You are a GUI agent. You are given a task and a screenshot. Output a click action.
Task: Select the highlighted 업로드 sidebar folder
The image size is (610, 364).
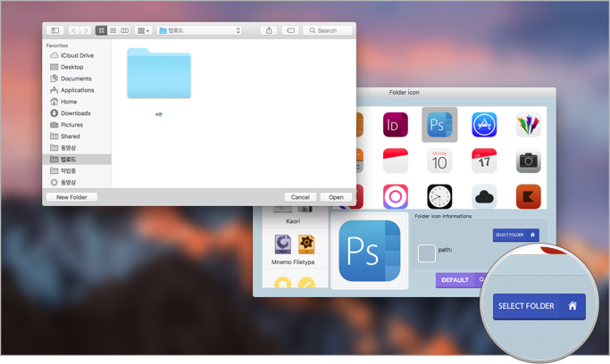(x=77, y=160)
